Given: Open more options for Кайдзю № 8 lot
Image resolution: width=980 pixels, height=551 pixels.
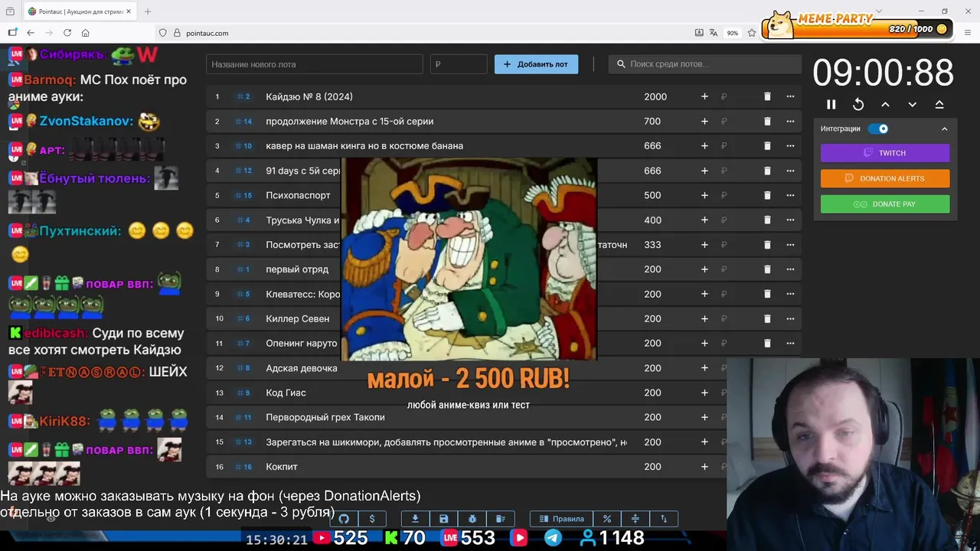Looking at the screenshot, I should 790,96.
